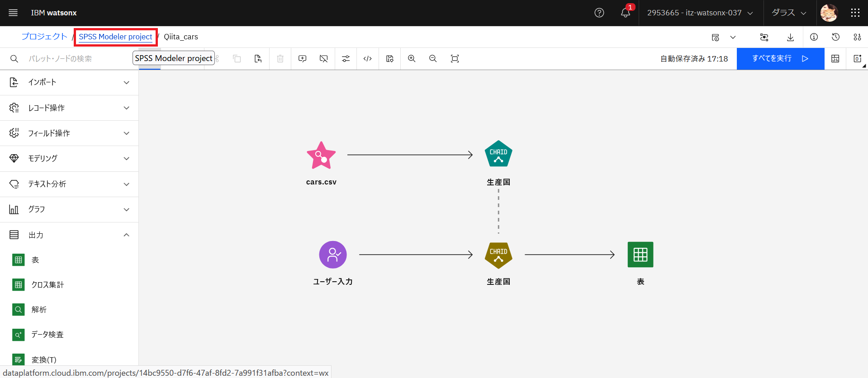This screenshot has width=868, height=378.
Task: Click the notebook icon with dot
Action: point(857,59)
